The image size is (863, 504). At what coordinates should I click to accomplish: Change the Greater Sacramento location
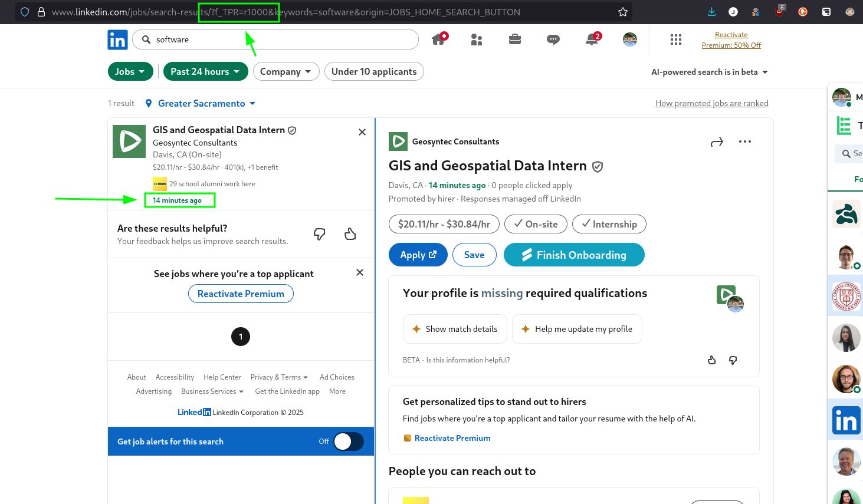pos(206,103)
